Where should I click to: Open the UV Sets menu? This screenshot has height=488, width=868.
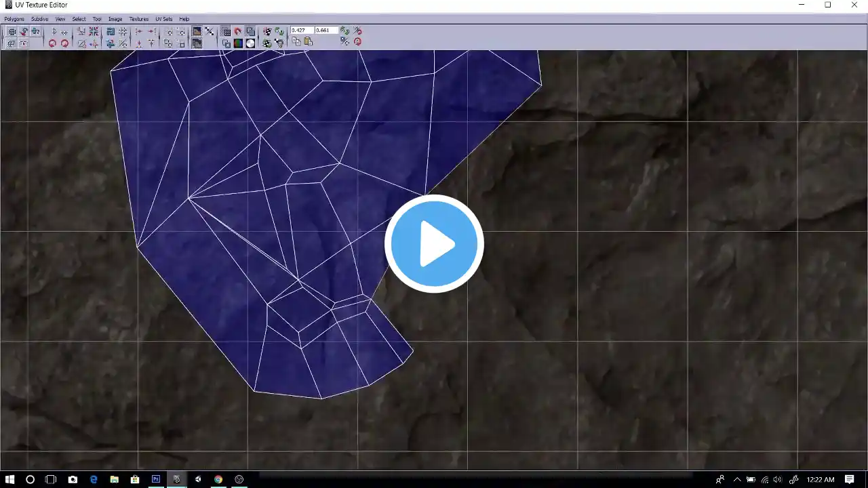163,19
